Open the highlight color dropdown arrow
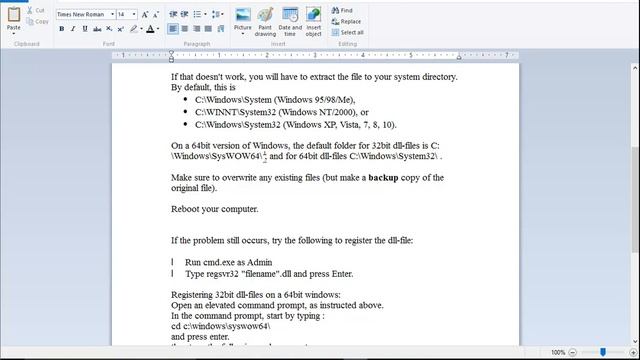 [x=142, y=29]
